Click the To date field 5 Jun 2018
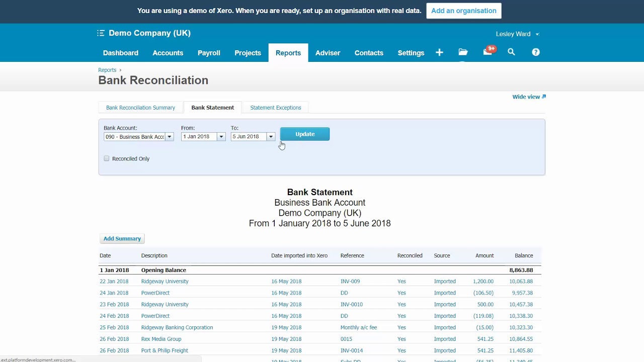This screenshot has height=362, width=644. [249, 137]
